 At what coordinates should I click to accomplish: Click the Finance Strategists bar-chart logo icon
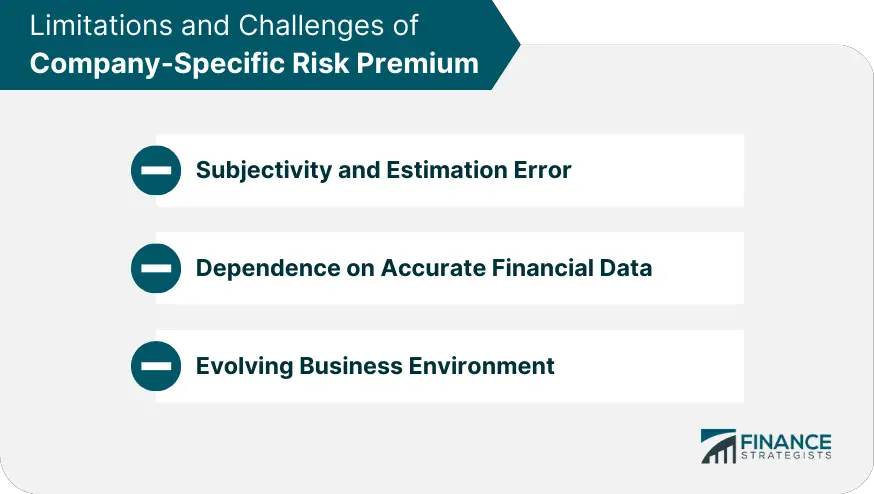click(718, 446)
